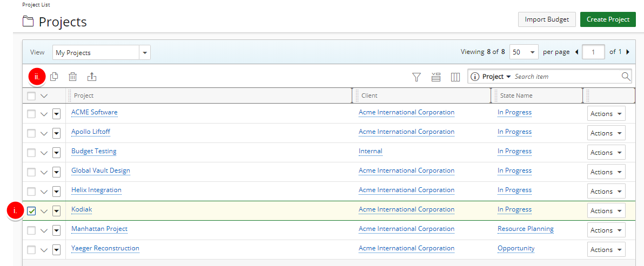This screenshot has height=266, width=644.
Task: Click the info icon in search box
Action: (x=475, y=77)
